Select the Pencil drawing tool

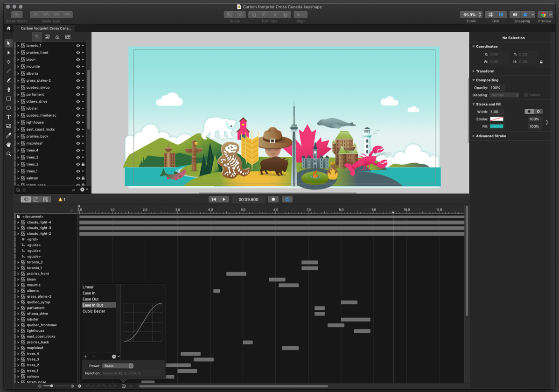coord(8,80)
